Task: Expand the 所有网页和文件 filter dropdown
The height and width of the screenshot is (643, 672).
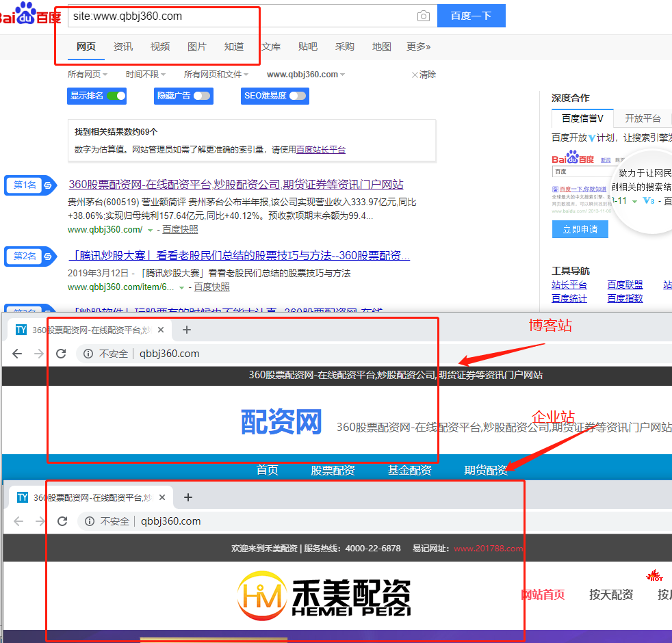Action: 216,75
